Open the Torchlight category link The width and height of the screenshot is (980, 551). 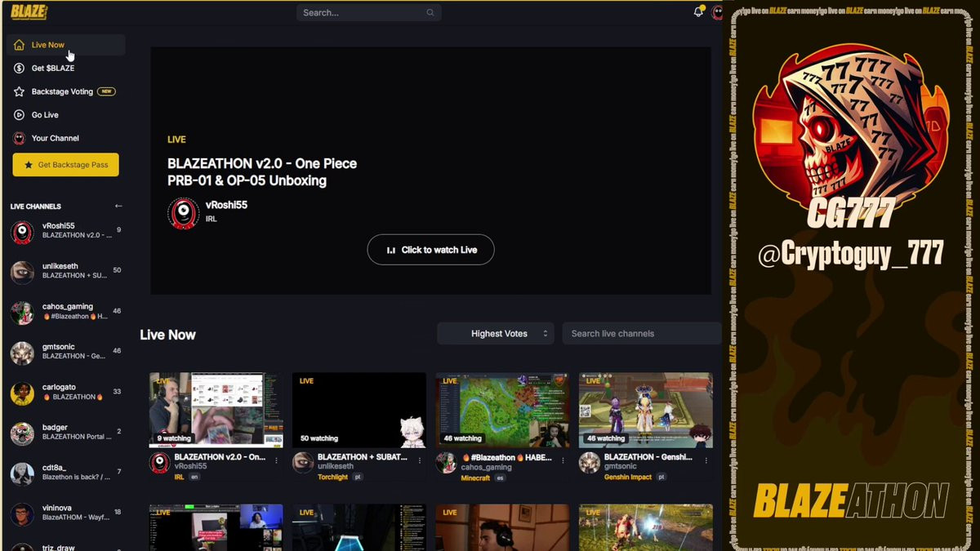(x=332, y=477)
